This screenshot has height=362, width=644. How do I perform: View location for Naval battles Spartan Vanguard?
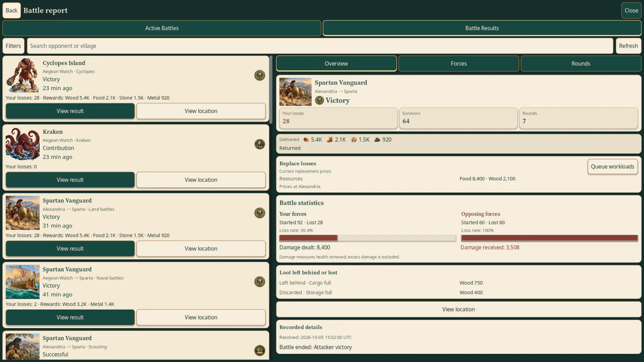click(x=201, y=317)
